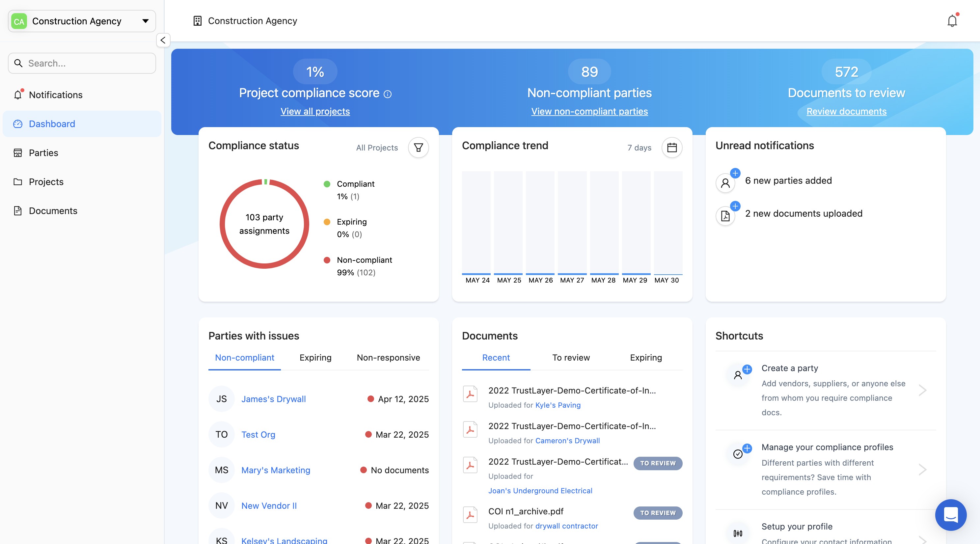Open Parties in the sidebar
This screenshot has height=544, width=980.
pos(43,153)
